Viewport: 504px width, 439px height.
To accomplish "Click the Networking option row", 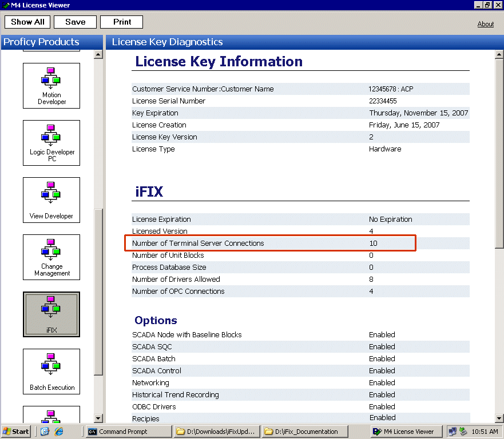I will point(300,383).
